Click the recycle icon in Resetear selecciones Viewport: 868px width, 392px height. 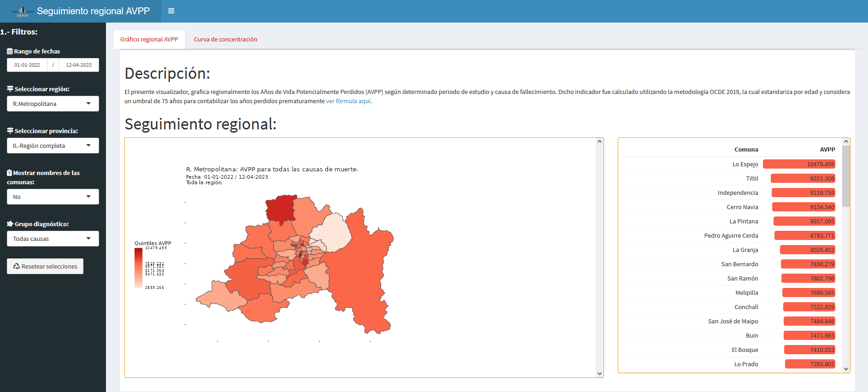[x=17, y=266]
